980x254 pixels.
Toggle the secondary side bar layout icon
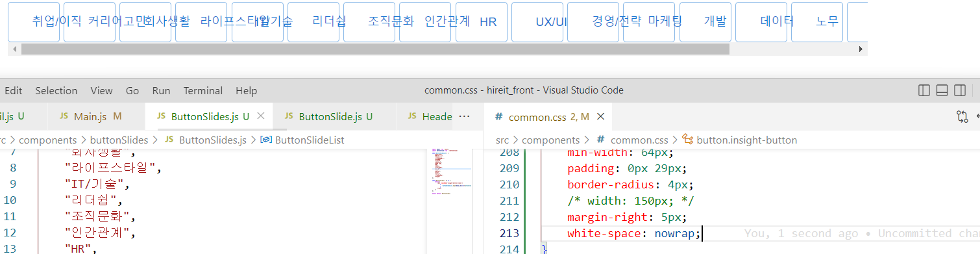(960, 90)
